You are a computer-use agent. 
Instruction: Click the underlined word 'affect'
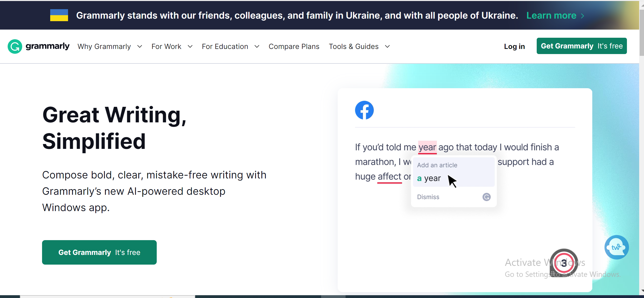point(389,176)
